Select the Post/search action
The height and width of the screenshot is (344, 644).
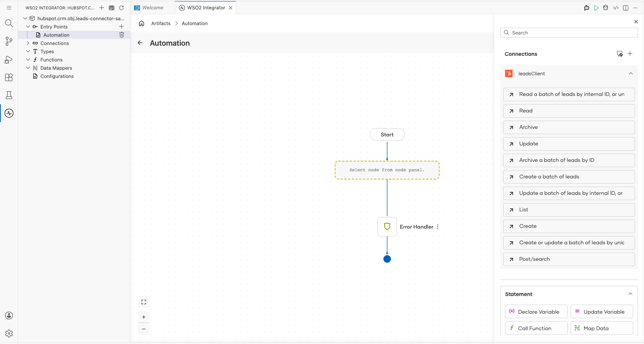coord(569,259)
